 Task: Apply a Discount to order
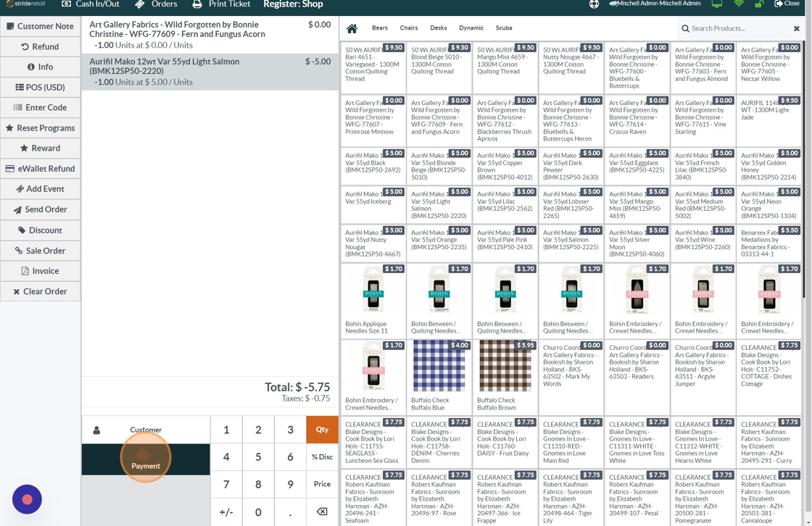(x=41, y=230)
